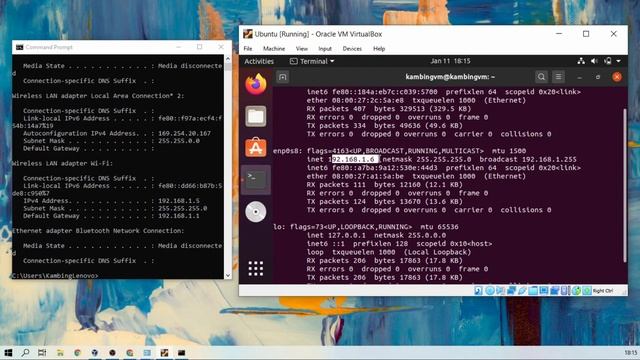Screen dimensions: 640x360
Task: Click mouse integration indicator in VirtualBox status bar
Action: tap(576, 291)
